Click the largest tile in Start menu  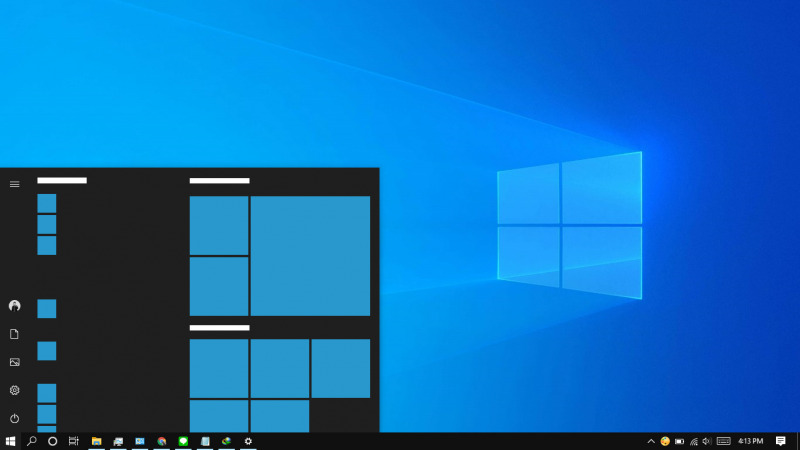tap(310, 256)
